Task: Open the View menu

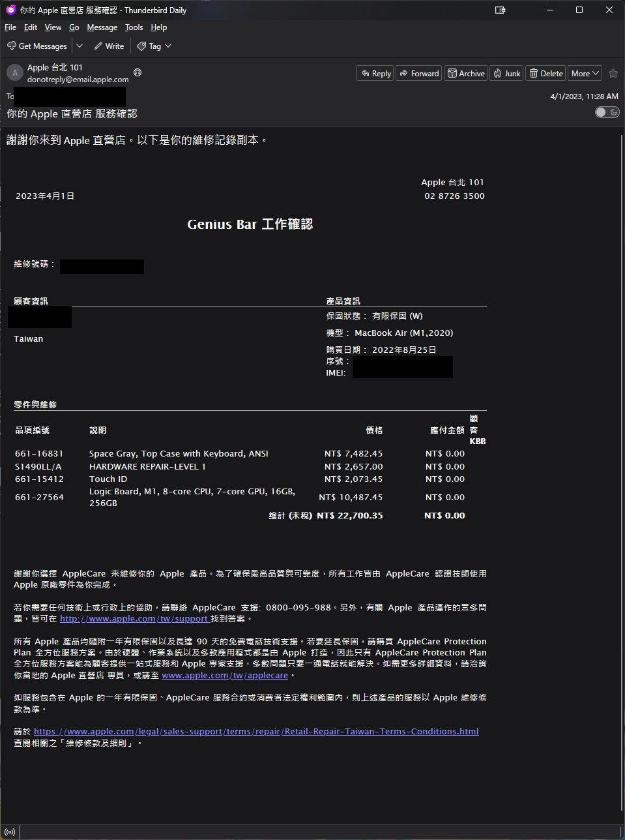Action: [53, 27]
